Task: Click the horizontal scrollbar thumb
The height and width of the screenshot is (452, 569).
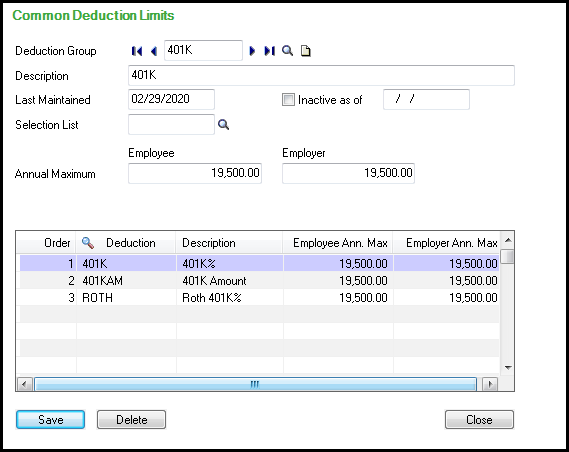Action: point(255,384)
